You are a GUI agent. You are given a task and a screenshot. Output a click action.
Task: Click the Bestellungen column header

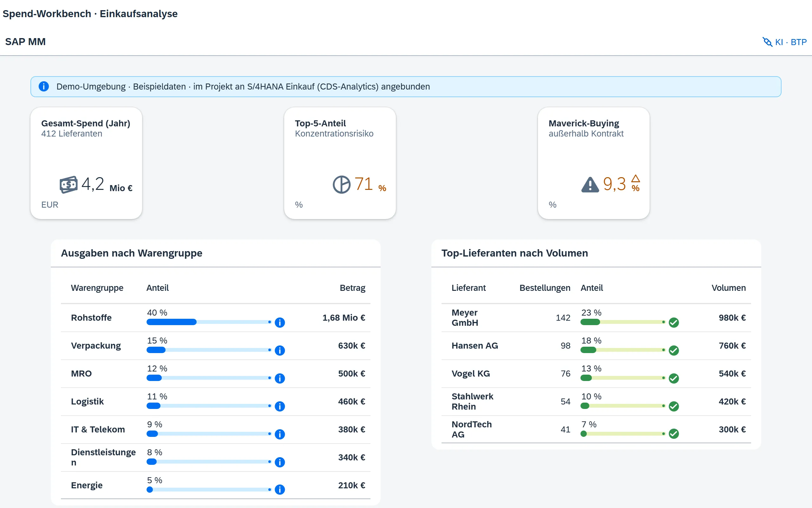pos(545,288)
